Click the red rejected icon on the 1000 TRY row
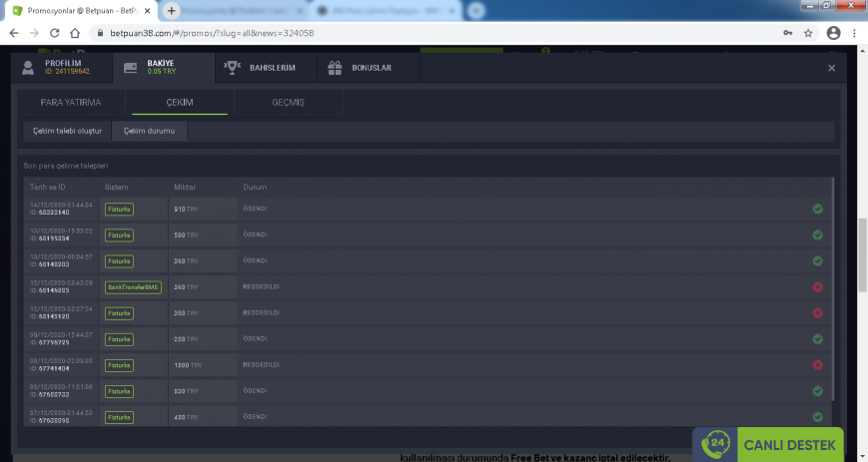 tap(818, 365)
